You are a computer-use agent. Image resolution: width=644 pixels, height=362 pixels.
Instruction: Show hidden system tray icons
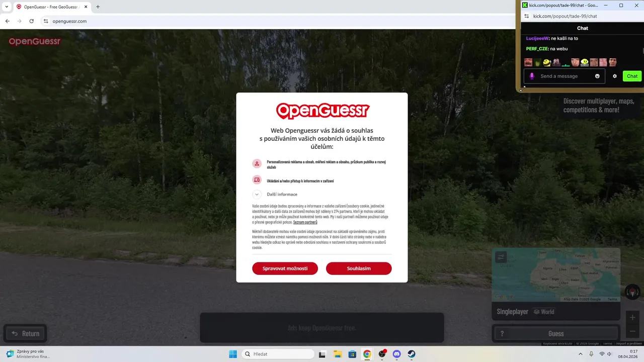coord(581,354)
